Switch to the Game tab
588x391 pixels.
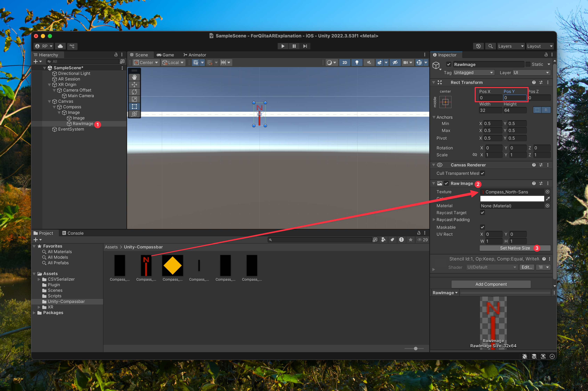(165, 55)
